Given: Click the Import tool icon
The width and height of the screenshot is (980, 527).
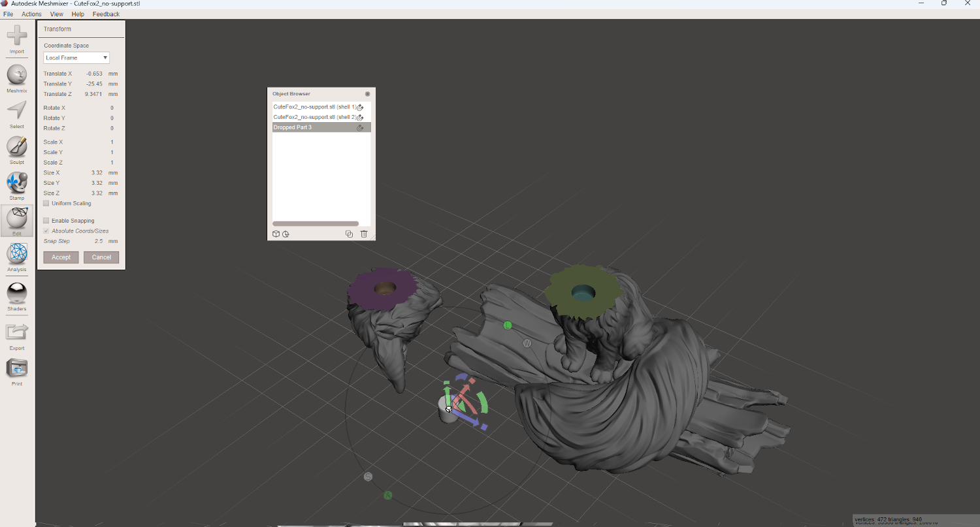Looking at the screenshot, I should tap(17, 36).
